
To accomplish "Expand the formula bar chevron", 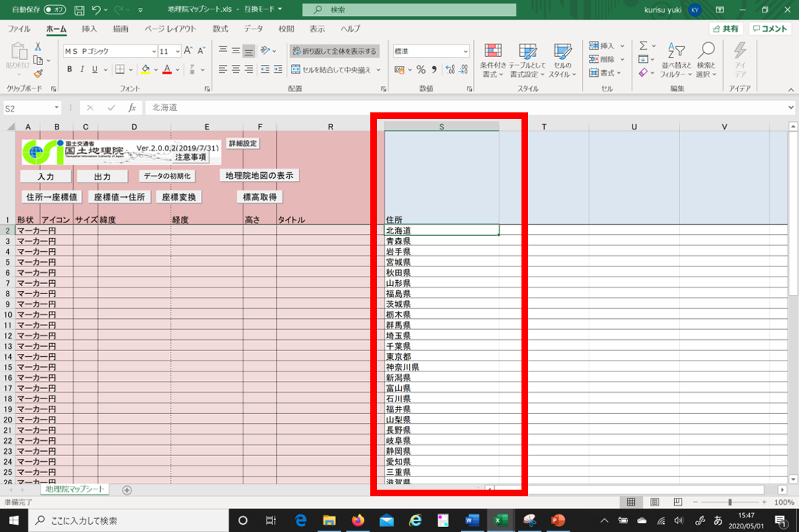I will [x=791, y=107].
